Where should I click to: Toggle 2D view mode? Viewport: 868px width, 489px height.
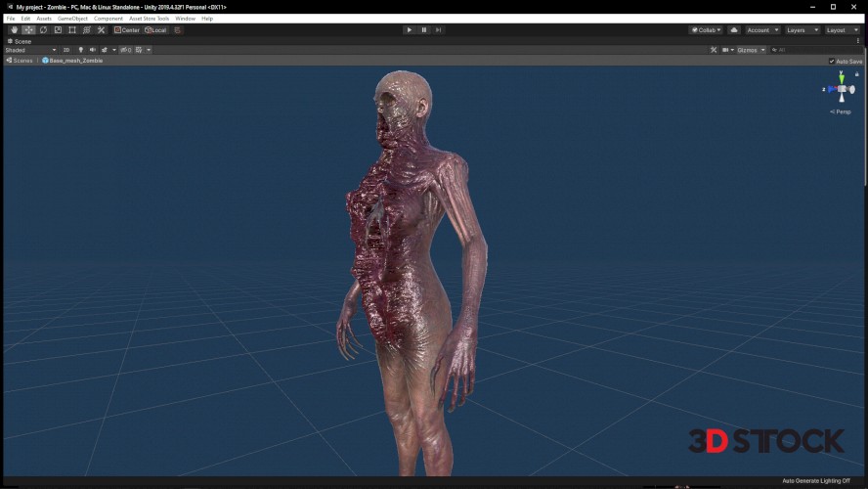(66, 50)
